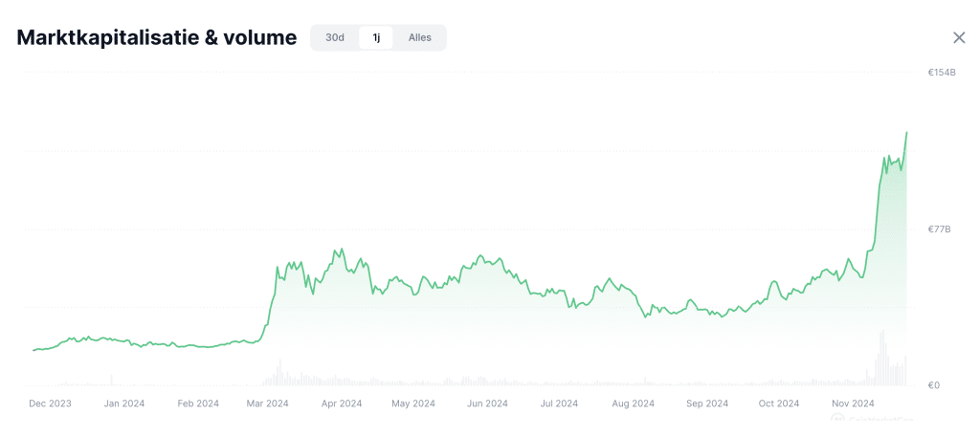
Task: Select the 1j time range tab
Action: point(376,37)
